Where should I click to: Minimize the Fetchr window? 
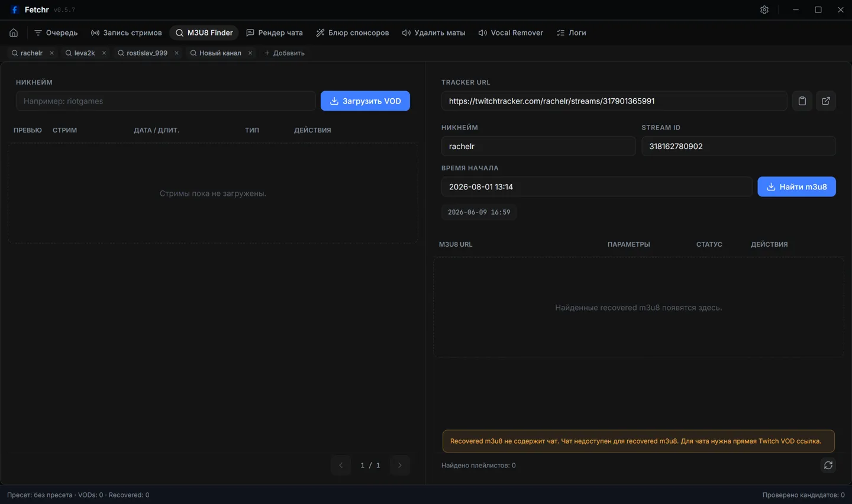(796, 10)
